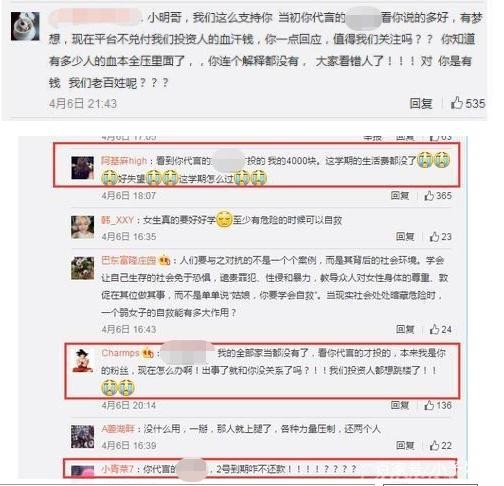The height and width of the screenshot is (486, 504).
Task: Click the 巴东富隆庄园 member badge icon
Action: coord(165,260)
